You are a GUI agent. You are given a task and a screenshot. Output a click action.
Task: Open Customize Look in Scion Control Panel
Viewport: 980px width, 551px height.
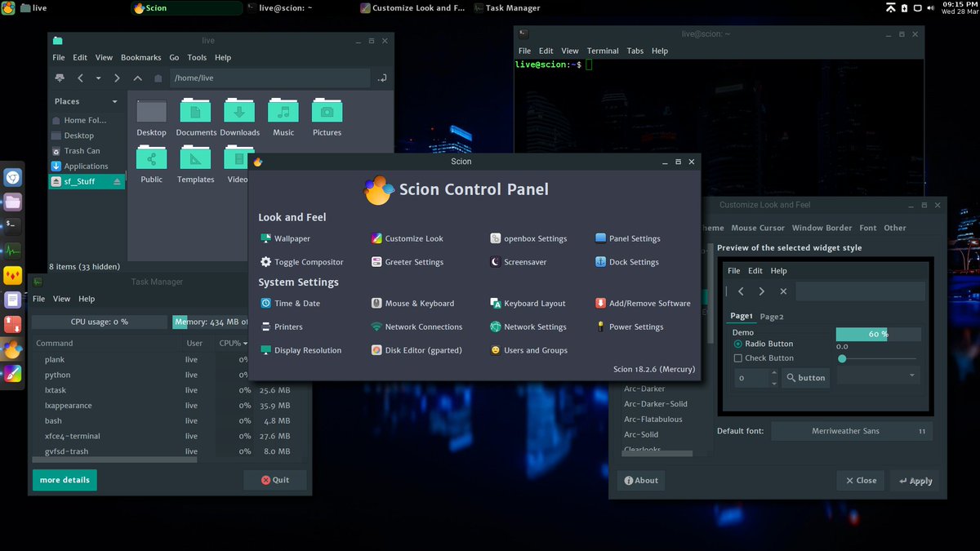pos(407,238)
